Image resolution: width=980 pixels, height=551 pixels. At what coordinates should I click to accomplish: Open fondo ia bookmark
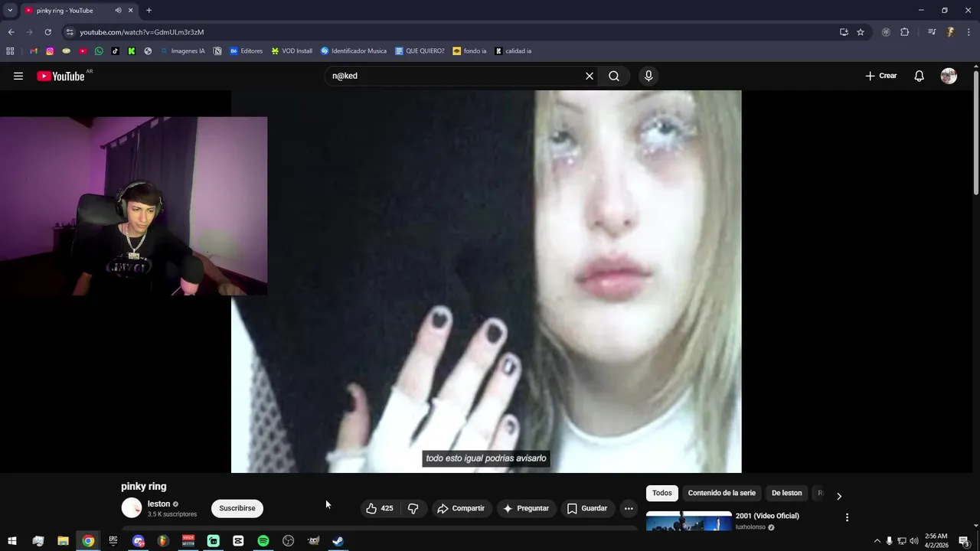[469, 51]
